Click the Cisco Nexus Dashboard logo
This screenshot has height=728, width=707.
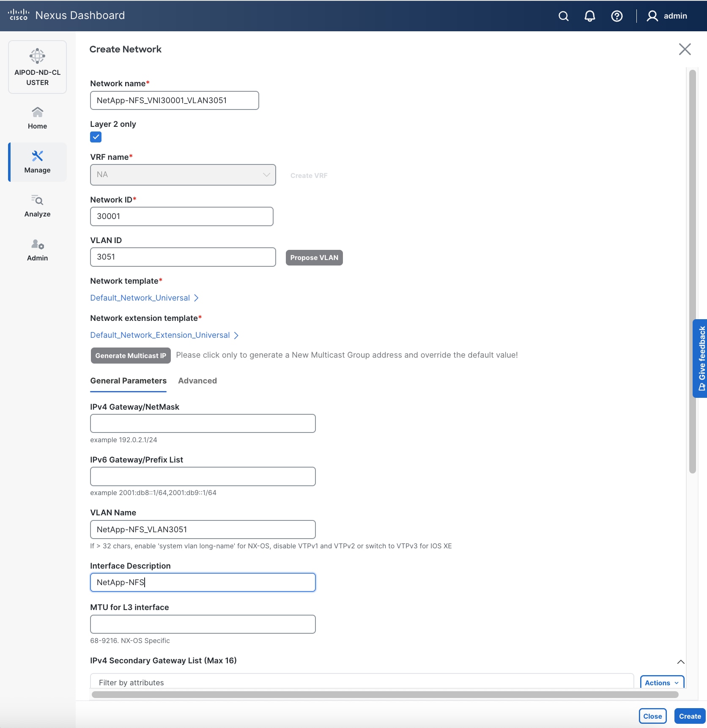click(x=66, y=15)
